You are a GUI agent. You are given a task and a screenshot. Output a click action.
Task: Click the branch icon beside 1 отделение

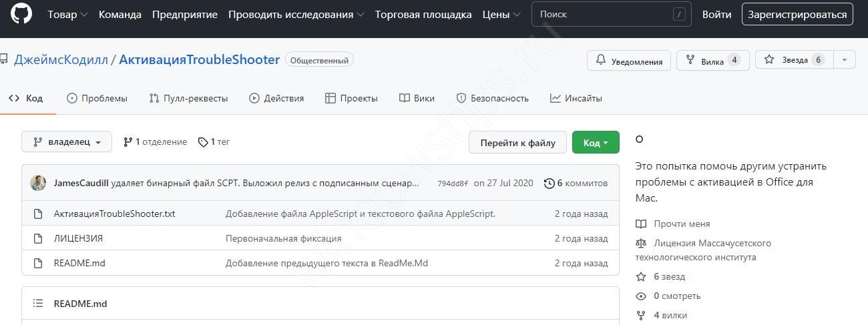pyautogui.click(x=128, y=142)
